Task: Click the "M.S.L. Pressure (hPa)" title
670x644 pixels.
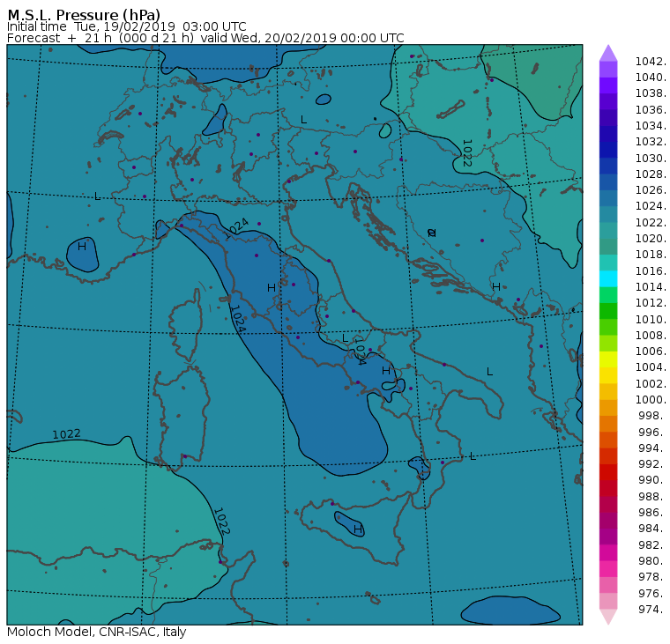Action: click(84, 15)
